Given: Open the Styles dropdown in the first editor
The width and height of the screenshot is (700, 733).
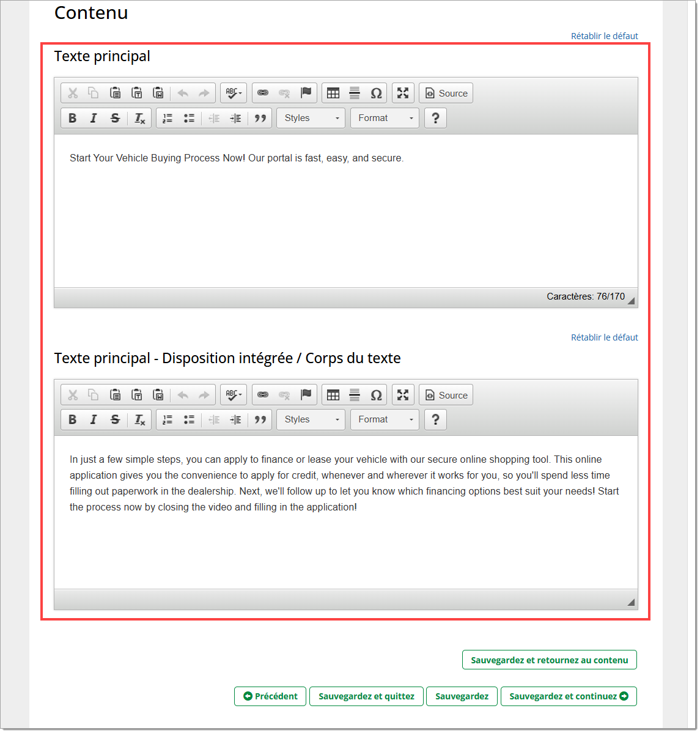Looking at the screenshot, I should pos(311,118).
